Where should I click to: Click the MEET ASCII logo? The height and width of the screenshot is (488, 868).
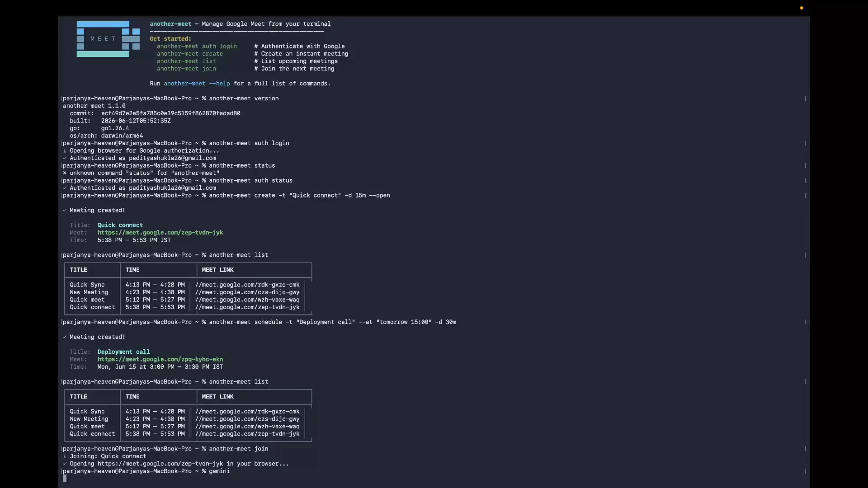(x=108, y=39)
